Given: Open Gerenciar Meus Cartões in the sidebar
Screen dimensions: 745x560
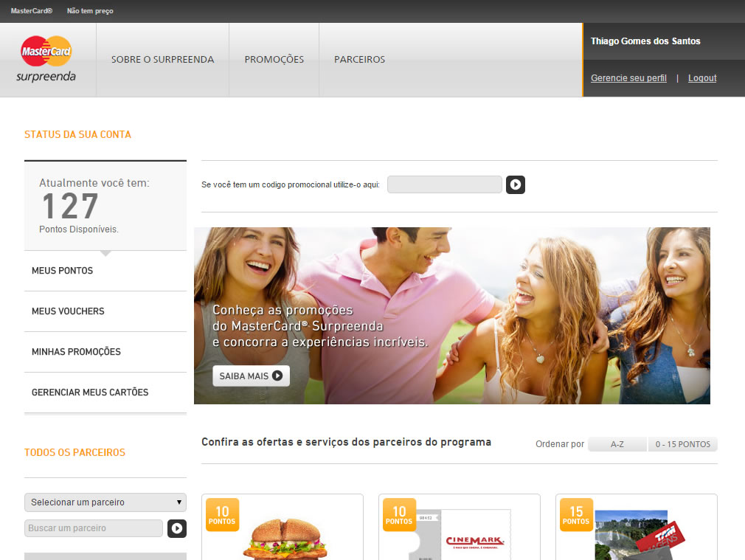Looking at the screenshot, I should click(x=105, y=393).
